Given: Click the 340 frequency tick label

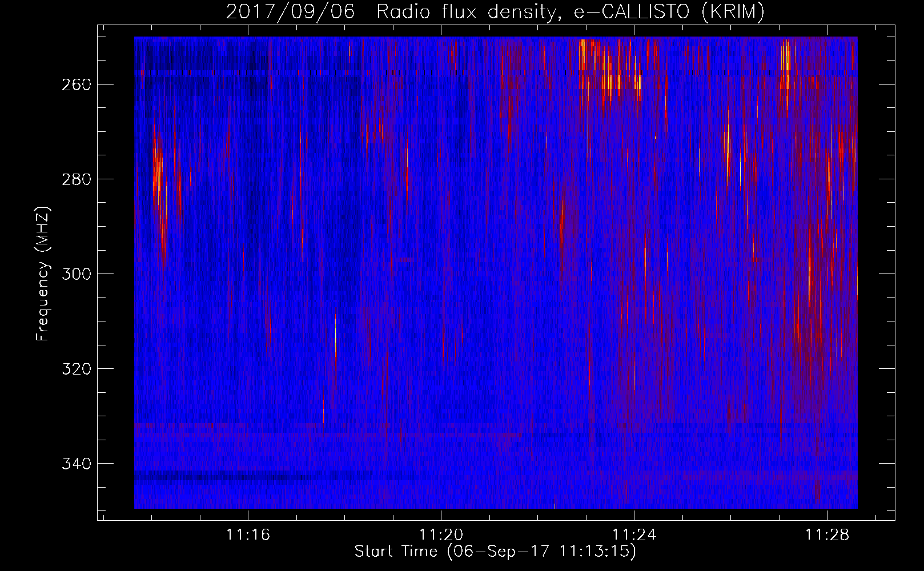Looking at the screenshot, I should pos(76,464).
